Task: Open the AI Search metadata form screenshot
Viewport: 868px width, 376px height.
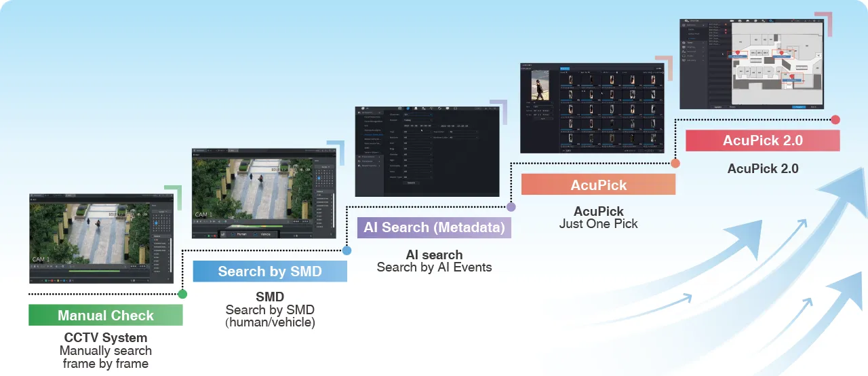Action: pyautogui.click(x=428, y=151)
